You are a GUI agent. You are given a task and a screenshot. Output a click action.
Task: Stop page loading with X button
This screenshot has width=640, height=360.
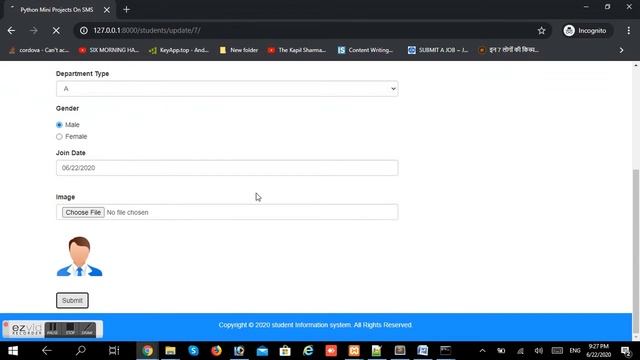click(56, 31)
